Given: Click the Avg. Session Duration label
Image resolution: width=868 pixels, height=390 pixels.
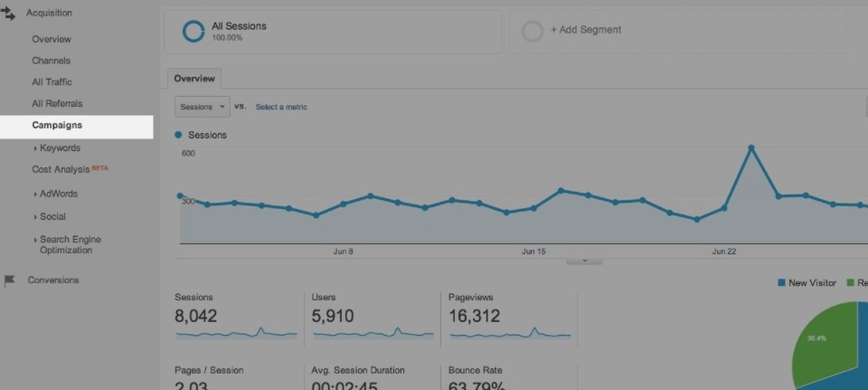Looking at the screenshot, I should pos(358,370).
